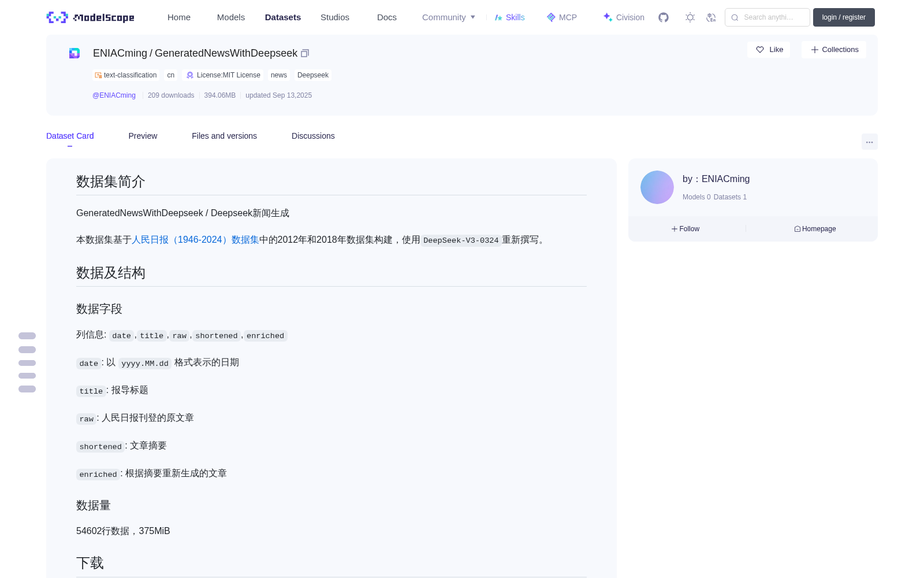Open the GitHub icon link
This screenshot has height=578, width=924.
pos(664,17)
